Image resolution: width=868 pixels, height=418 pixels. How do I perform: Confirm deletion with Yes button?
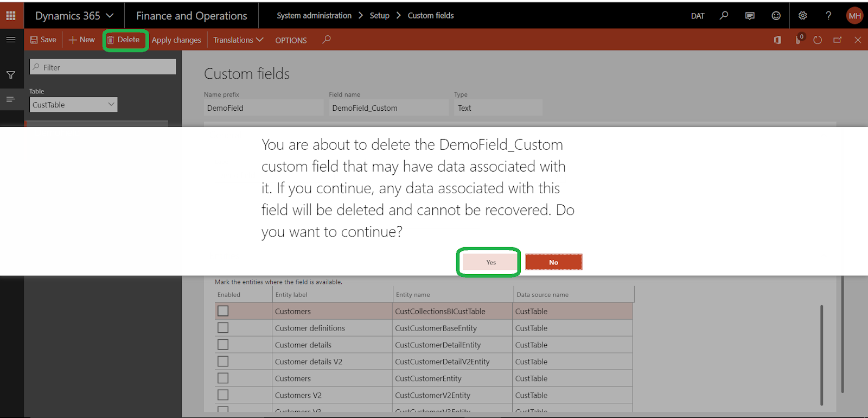(x=490, y=262)
